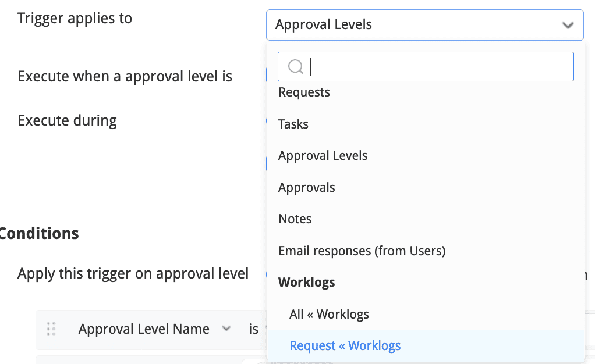
Task: Pick Approval Levels from the dropdown options list
Action: tap(323, 156)
